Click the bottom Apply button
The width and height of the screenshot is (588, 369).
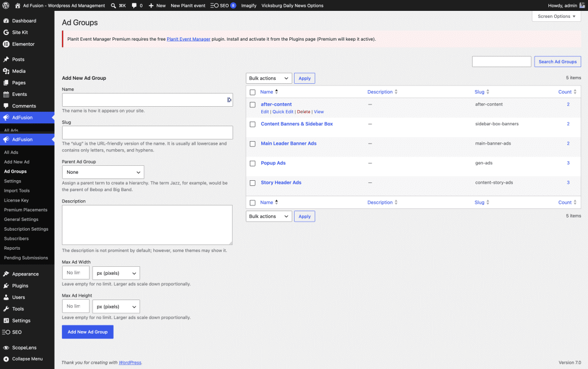[304, 216]
